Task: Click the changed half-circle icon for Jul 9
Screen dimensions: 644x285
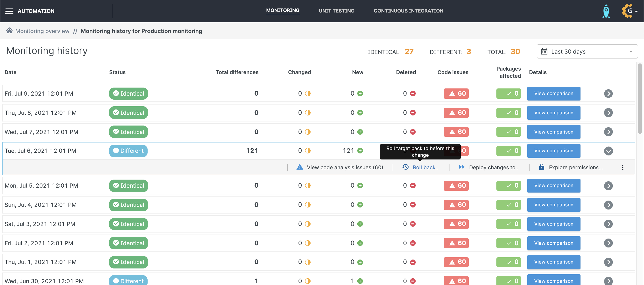Action: (307, 93)
